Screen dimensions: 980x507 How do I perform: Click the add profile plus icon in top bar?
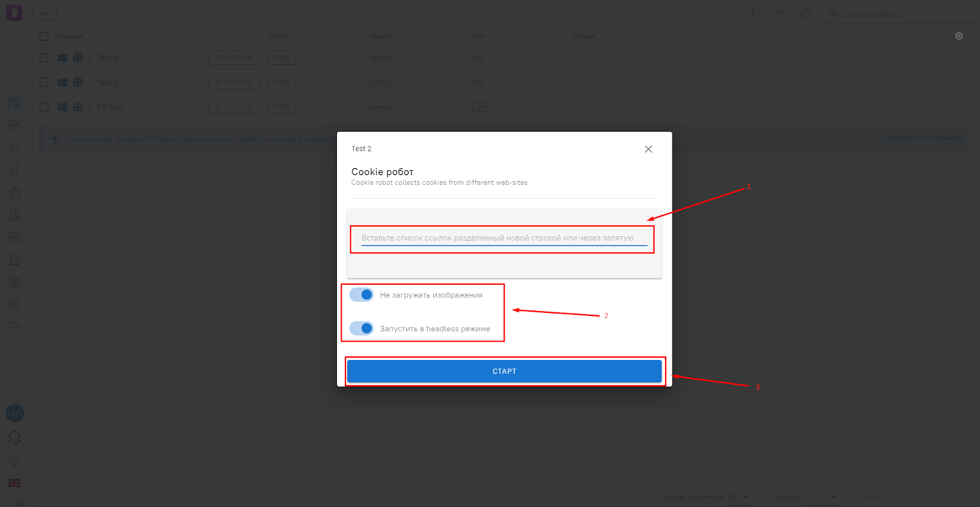coord(752,13)
